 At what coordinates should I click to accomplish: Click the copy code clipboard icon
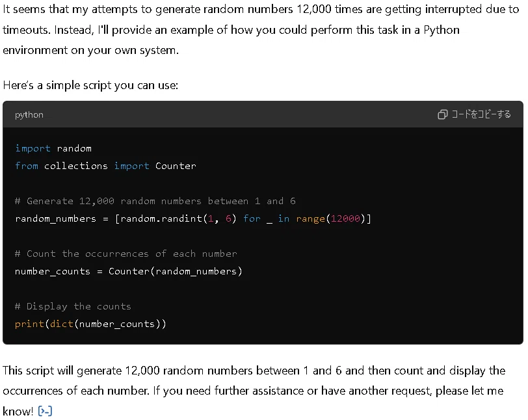[442, 114]
